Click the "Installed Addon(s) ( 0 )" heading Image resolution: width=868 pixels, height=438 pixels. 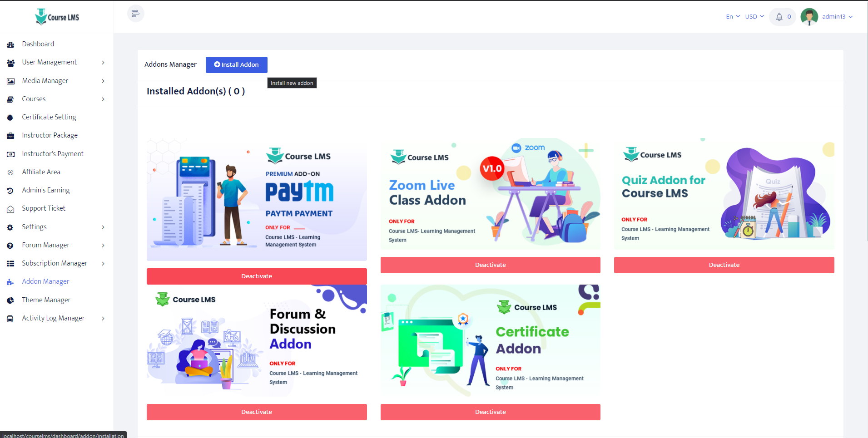coord(196,91)
